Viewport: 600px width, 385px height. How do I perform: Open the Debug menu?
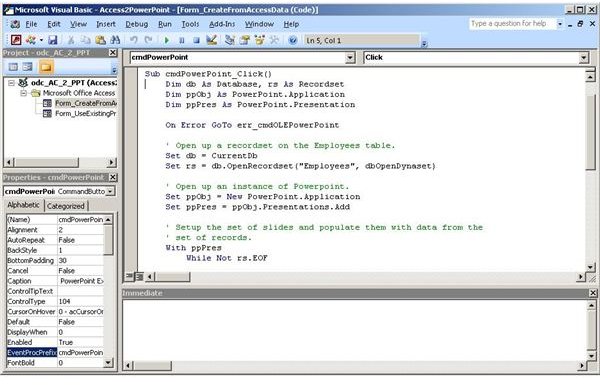click(137, 24)
